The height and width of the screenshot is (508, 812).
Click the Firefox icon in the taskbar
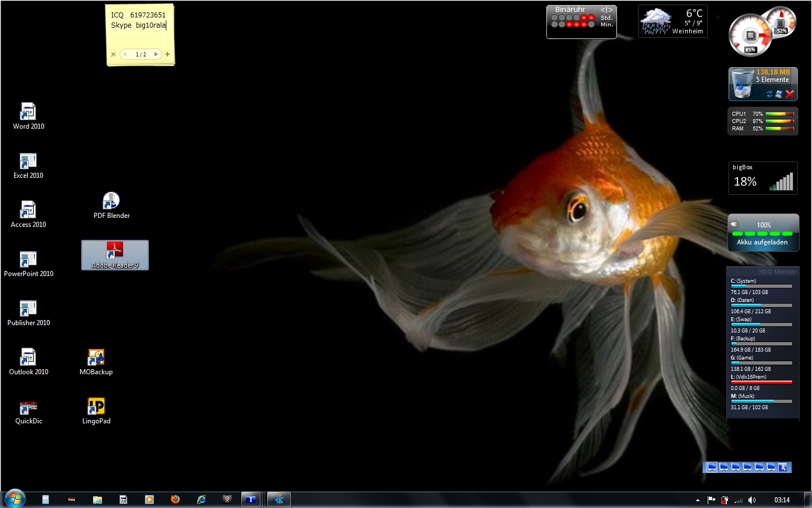click(x=175, y=500)
